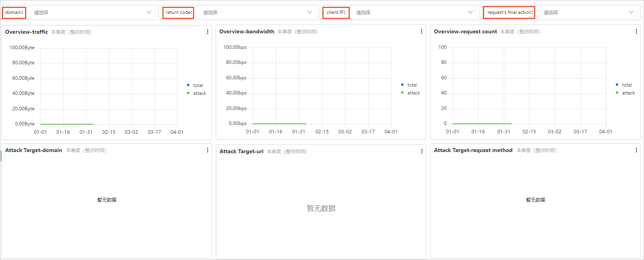
Task: Expand the request's final action dropdown
Action: pyautogui.click(x=587, y=12)
